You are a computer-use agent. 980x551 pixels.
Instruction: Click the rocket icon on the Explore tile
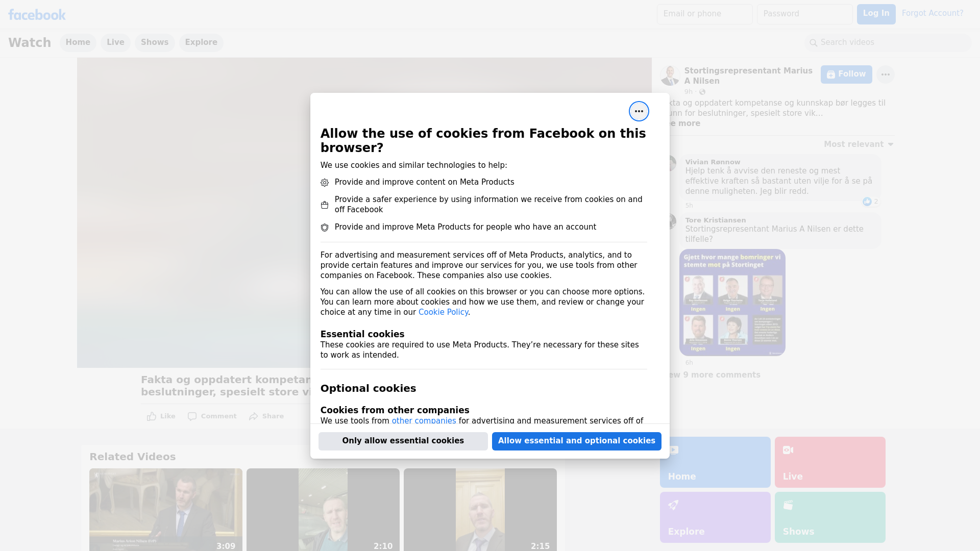coord(673,505)
